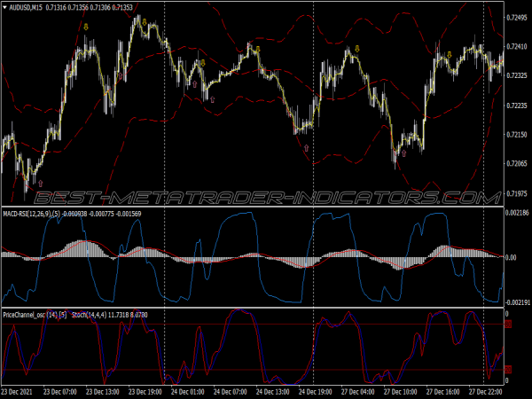Click the Stoch(14,4,4) indicator label
The width and height of the screenshot is (532, 399).
point(90,315)
